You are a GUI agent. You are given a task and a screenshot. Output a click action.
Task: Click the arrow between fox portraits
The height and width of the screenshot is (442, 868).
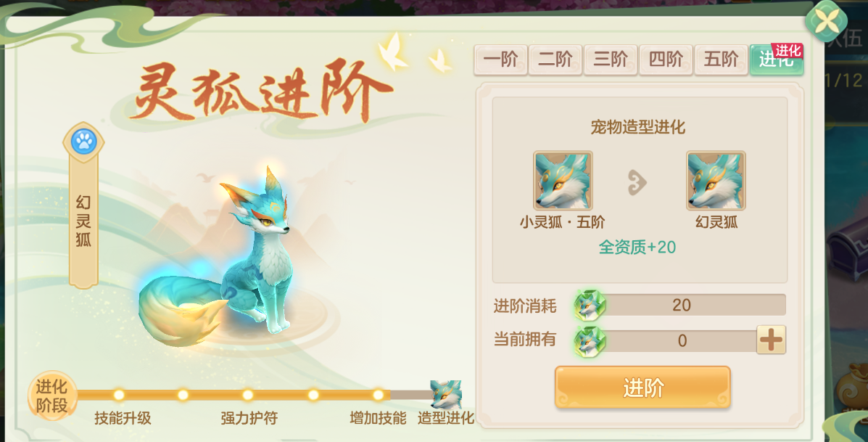pyautogui.click(x=637, y=182)
